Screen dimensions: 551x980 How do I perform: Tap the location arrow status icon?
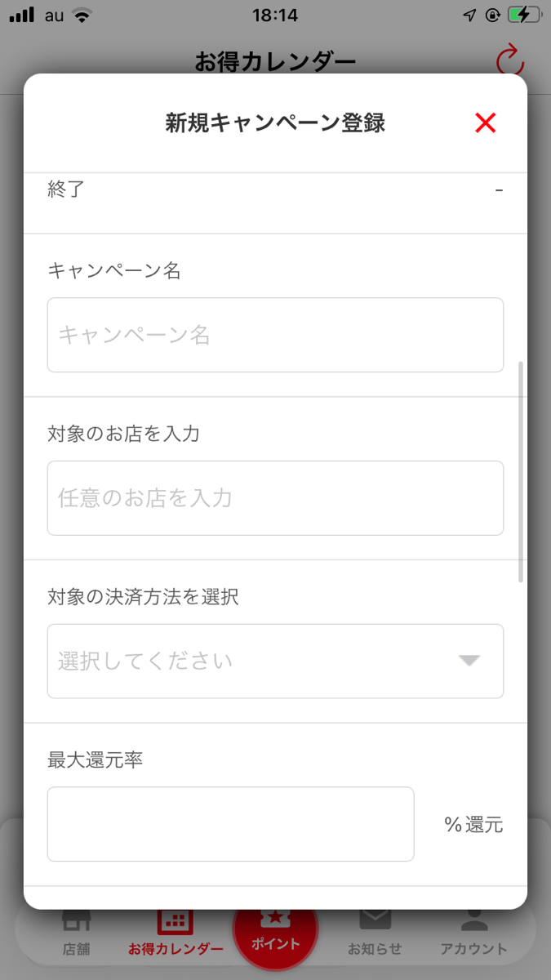469,16
